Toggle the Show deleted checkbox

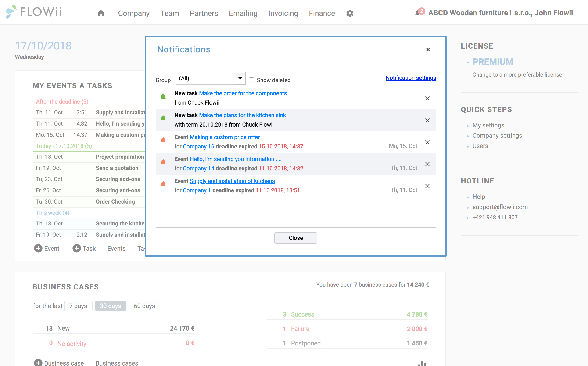tap(252, 80)
